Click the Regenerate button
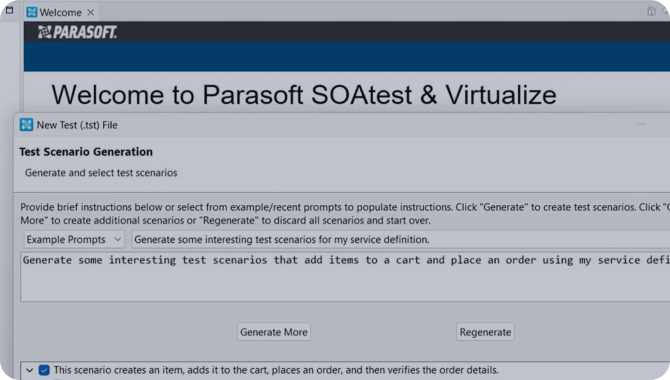 [x=485, y=332]
